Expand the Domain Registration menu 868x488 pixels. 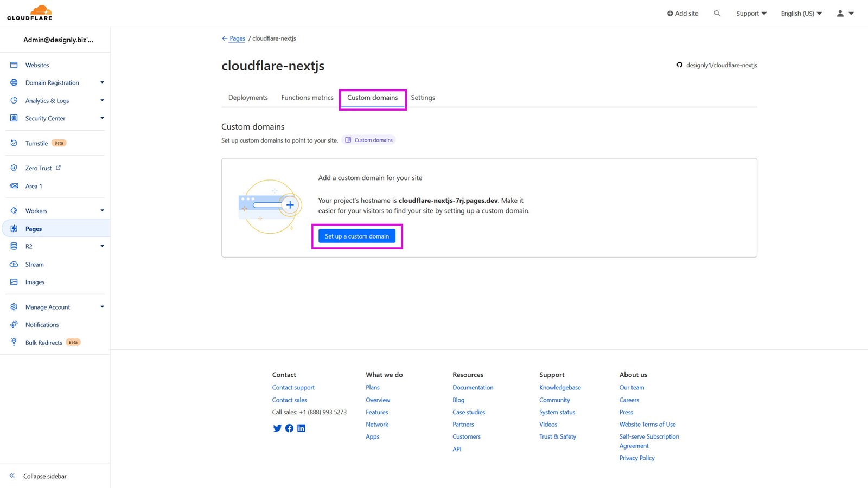pos(52,82)
